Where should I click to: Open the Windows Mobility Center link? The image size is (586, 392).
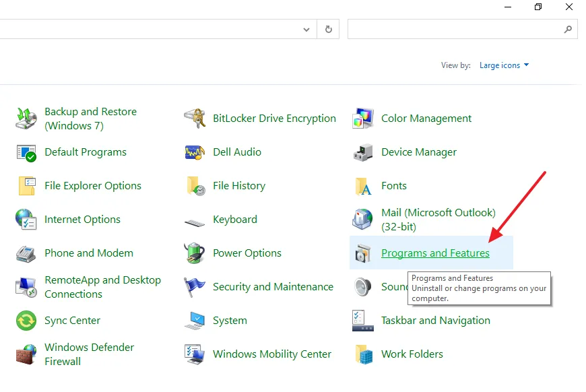tap(271, 354)
